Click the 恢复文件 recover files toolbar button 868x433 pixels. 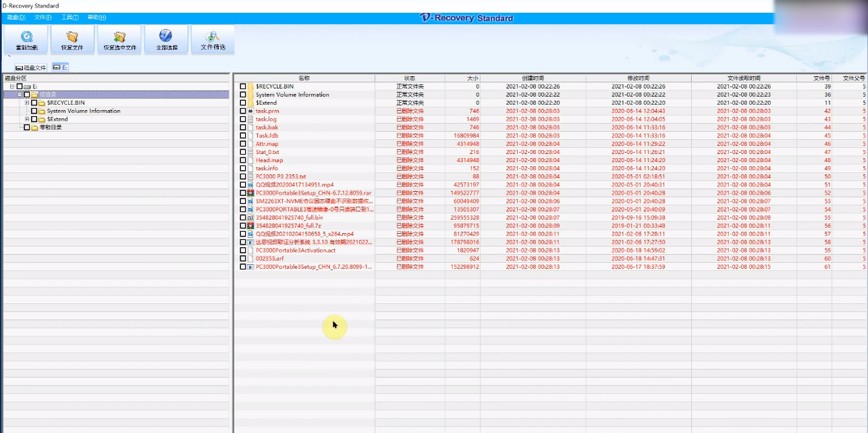point(72,40)
